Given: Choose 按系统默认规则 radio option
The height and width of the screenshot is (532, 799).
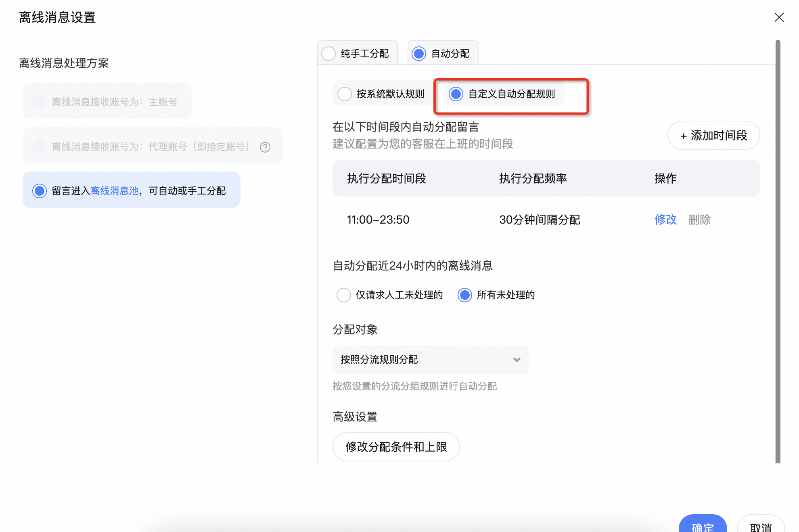Looking at the screenshot, I should click(345, 94).
